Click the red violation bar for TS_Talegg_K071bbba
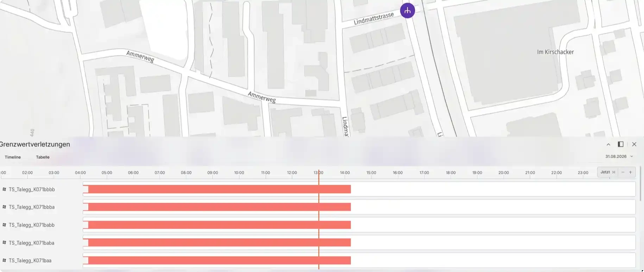The height and width of the screenshot is (272, 644). (x=219, y=207)
